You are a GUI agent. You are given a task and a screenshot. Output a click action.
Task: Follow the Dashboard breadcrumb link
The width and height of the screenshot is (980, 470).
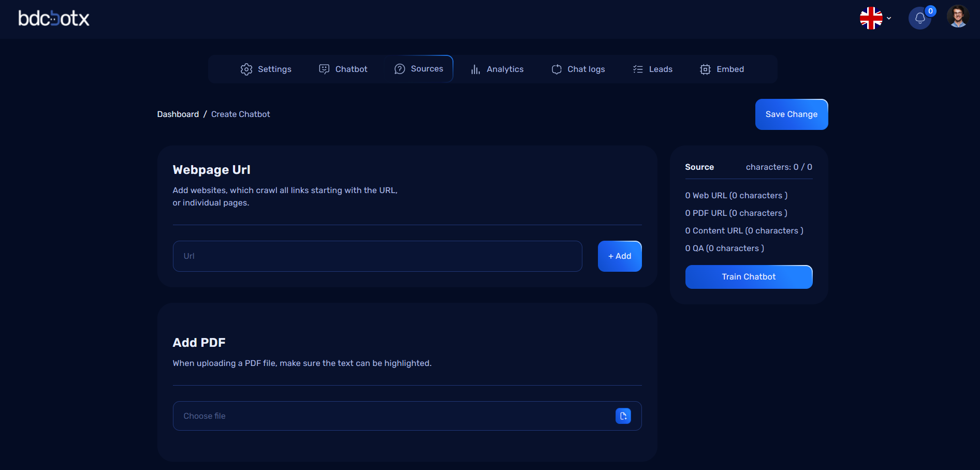pyautogui.click(x=178, y=114)
